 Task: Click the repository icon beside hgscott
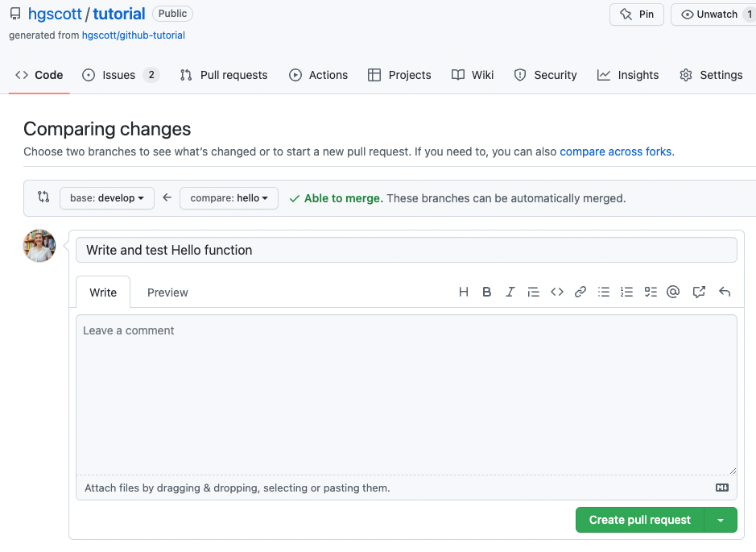(15, 14)
